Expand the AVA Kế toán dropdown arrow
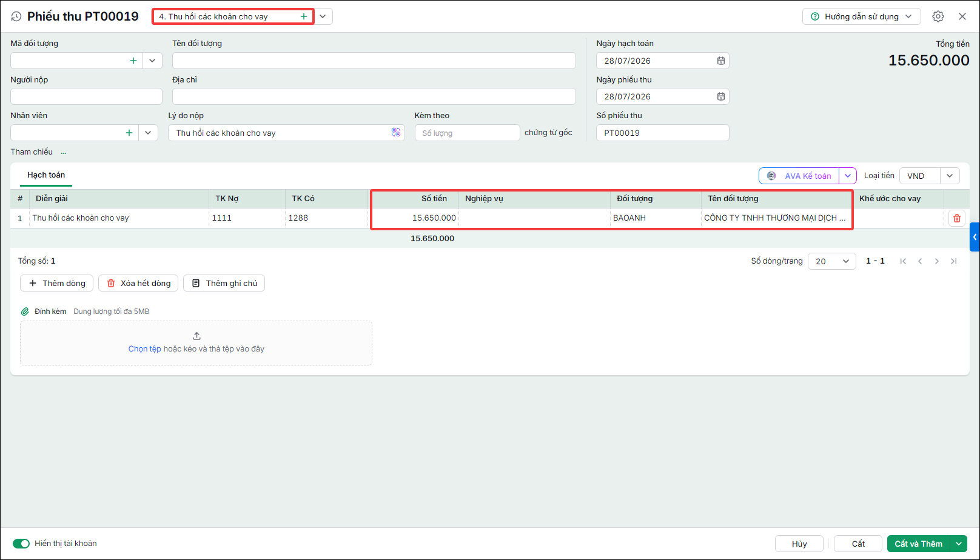This screenshot has height=560, width=980. pos(848,176)
